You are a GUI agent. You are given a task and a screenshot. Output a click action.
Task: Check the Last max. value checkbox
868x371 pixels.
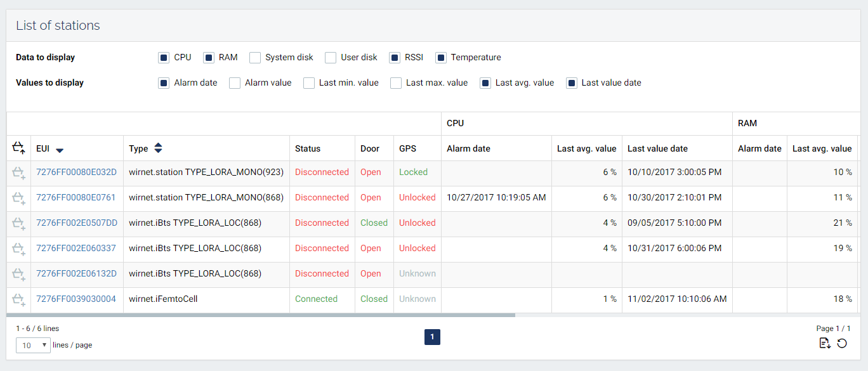pyautogui.click(x=396, y=83)
